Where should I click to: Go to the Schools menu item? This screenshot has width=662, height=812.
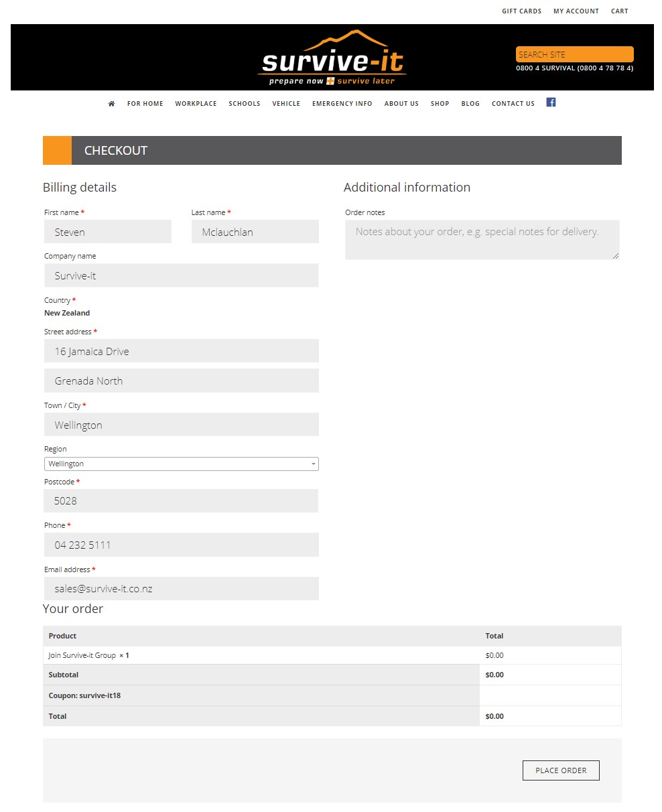point(245,104)
